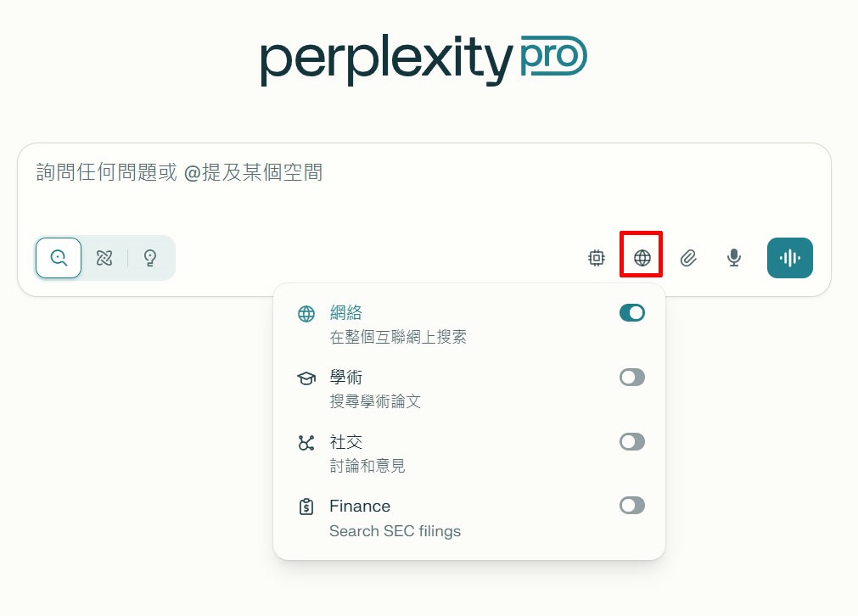Click the Perplexity Pro logo
Image resolution: width=858 pixels, height=616 pixels.
pyautogui.click(x=424, y=58)
